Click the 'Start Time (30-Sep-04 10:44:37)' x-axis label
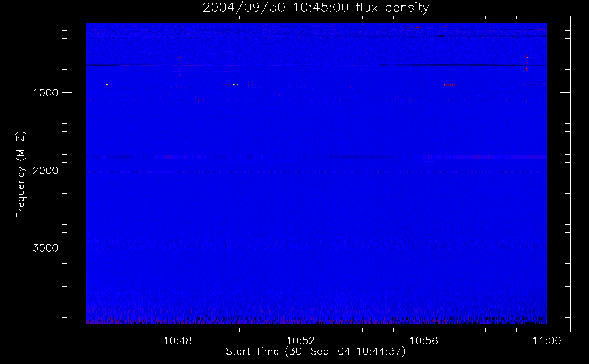Viewport: 589px width, 364px height. click(x=316, y=352)
